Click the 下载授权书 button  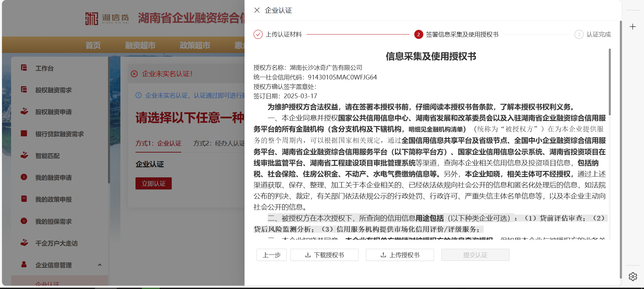(x=324, y=255)
